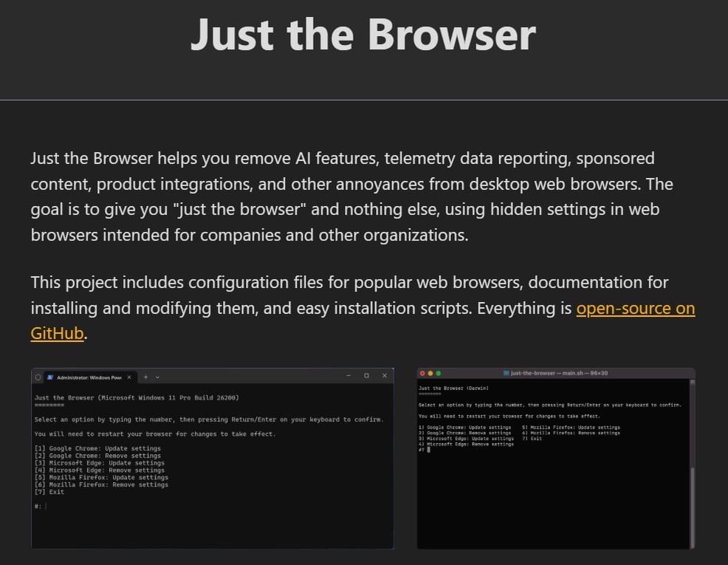Open the macOS terminal screenshot

tap(556, 458)
